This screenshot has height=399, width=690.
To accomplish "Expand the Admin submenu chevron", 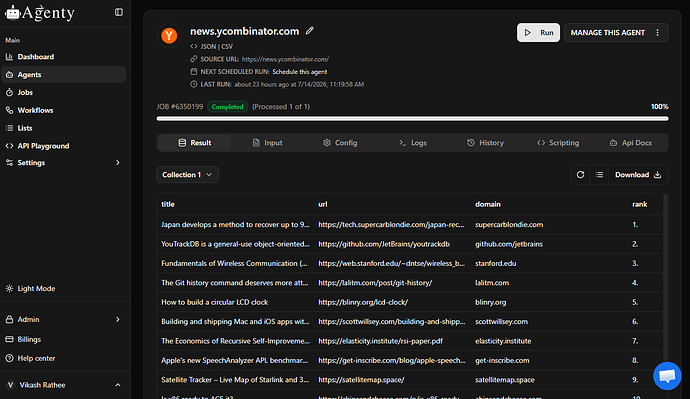I will pos(117,319).
